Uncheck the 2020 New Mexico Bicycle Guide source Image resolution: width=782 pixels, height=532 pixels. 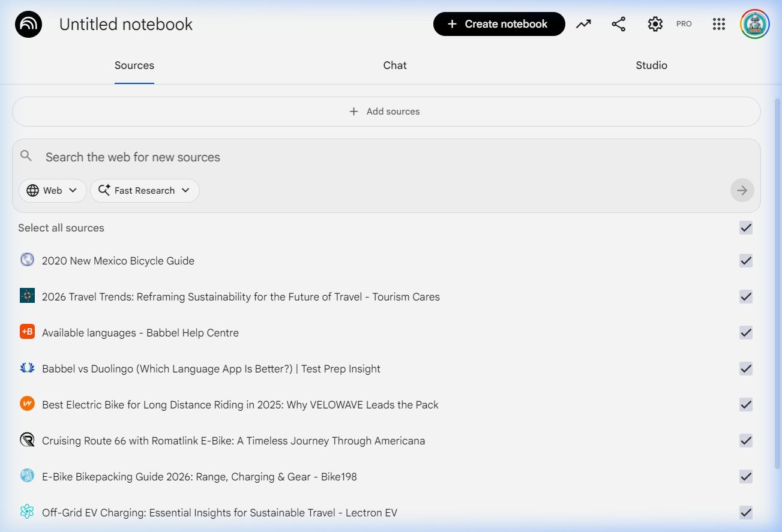[x=745, y=261]
